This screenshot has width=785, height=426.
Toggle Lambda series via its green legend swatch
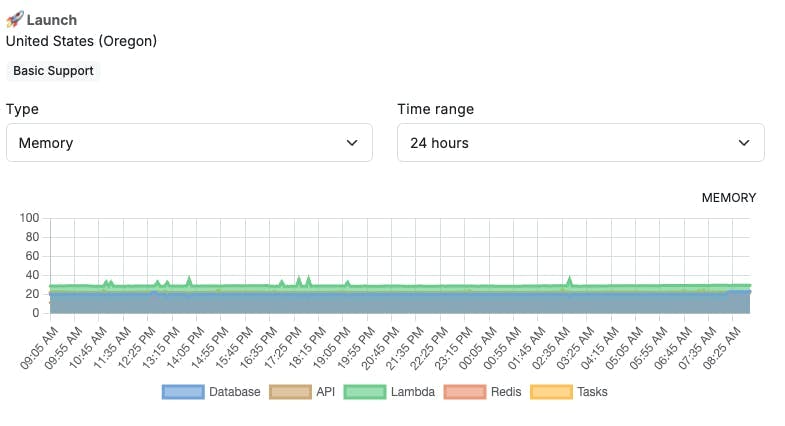[365, 392]
